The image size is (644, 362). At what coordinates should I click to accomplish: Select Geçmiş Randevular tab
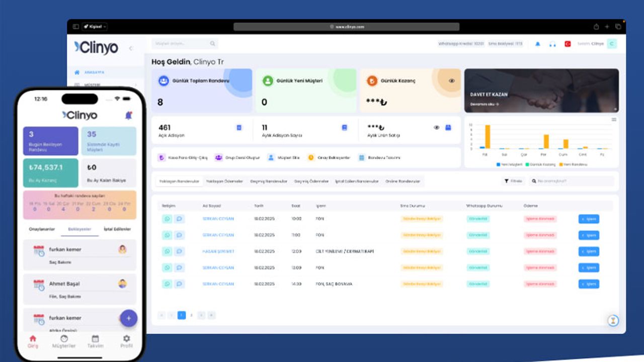[269, 181]
